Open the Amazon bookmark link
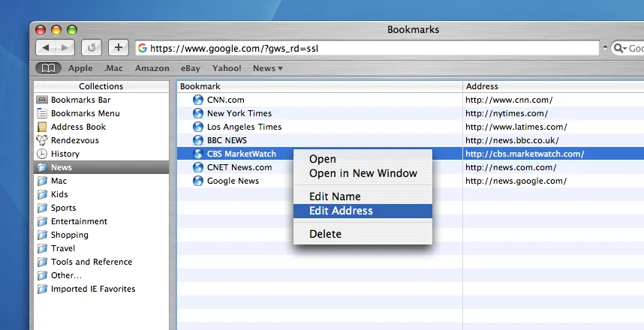Viewport: 644px width, 330px height. pos(152,68)
